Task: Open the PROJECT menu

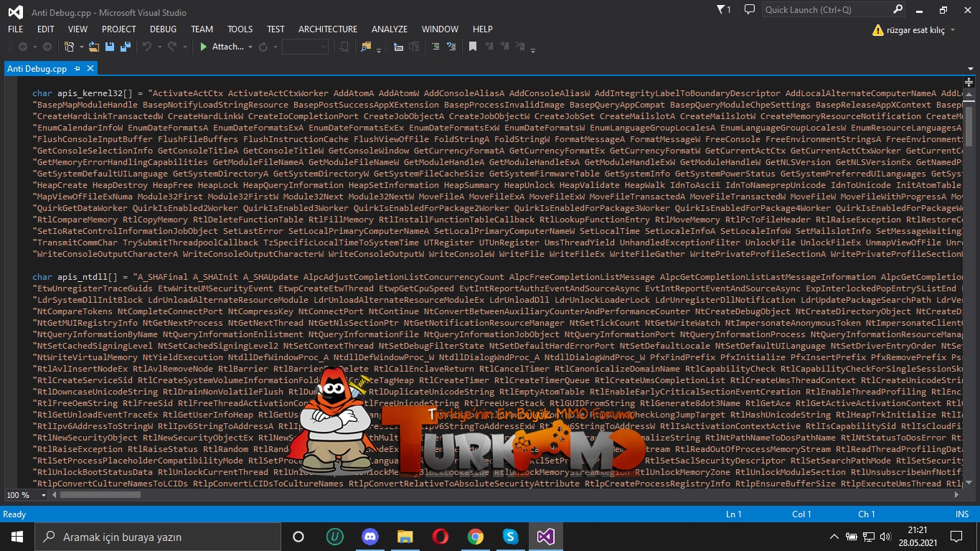Action: (119, 29)
